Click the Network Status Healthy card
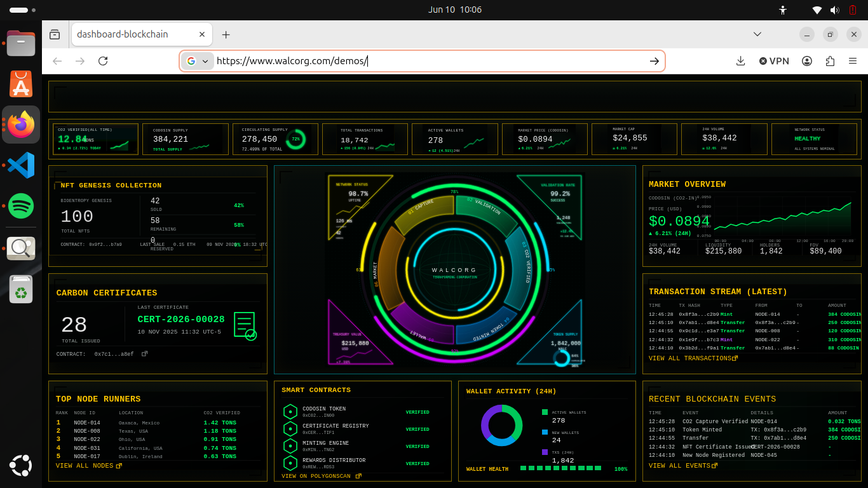868x488 pixels. [814, 139]
